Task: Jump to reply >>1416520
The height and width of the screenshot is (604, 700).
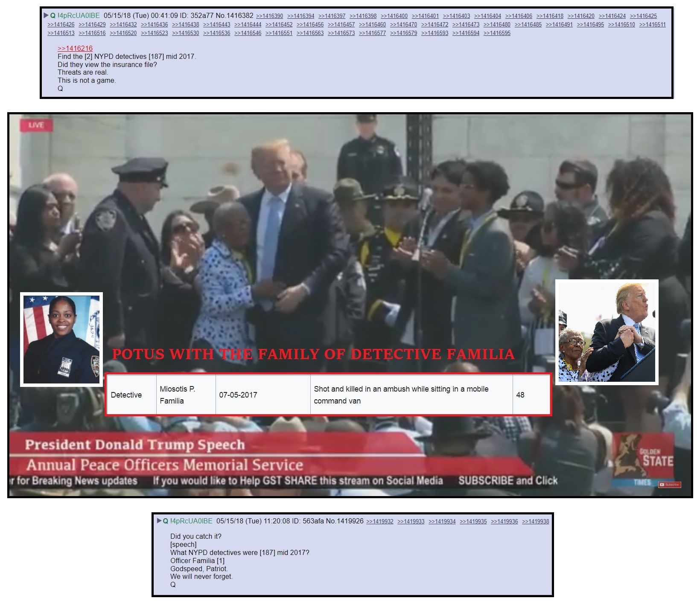Action: pos(123,33)
